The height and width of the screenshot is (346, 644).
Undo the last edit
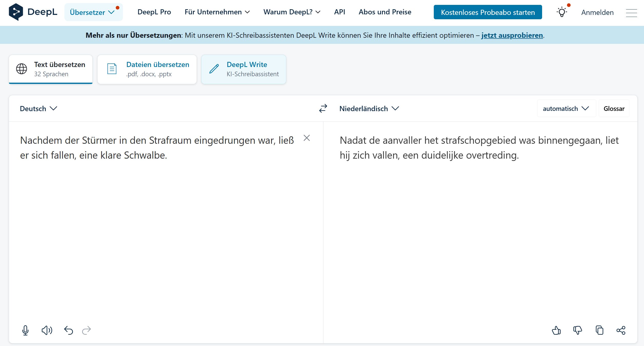69,330
